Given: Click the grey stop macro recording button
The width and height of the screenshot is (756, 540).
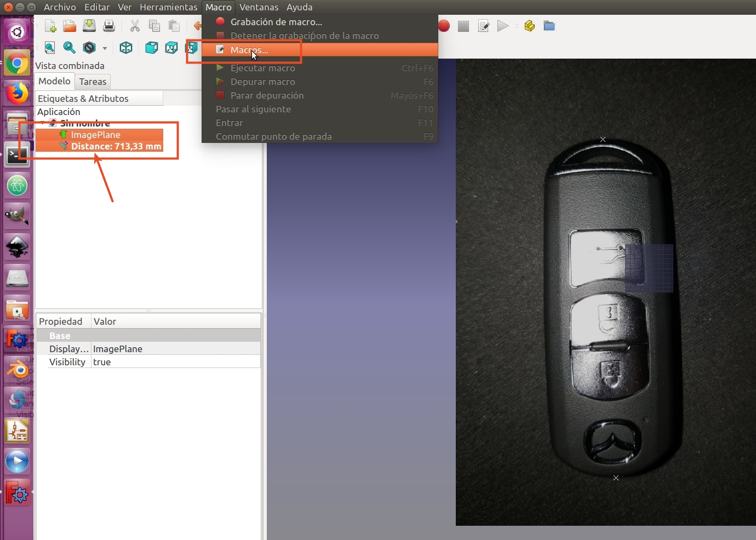Looking at the screenshot, I should pyautogui.click(x=463, y=26).
